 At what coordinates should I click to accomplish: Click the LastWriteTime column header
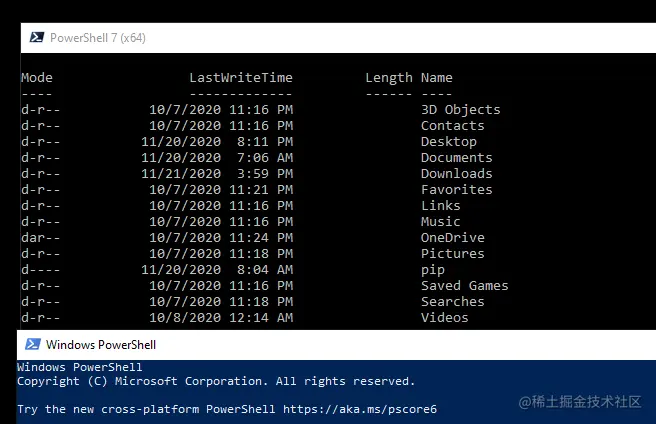coord(241,77)
